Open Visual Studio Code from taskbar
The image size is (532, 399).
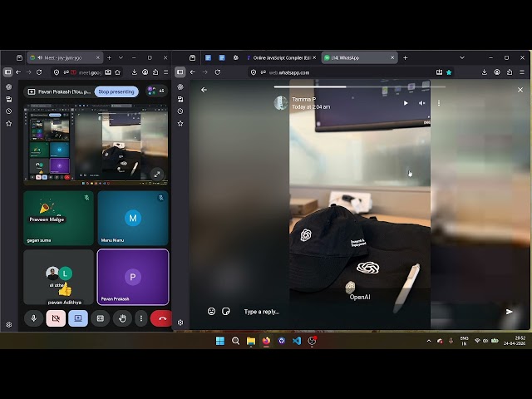(x=297, y=341)
